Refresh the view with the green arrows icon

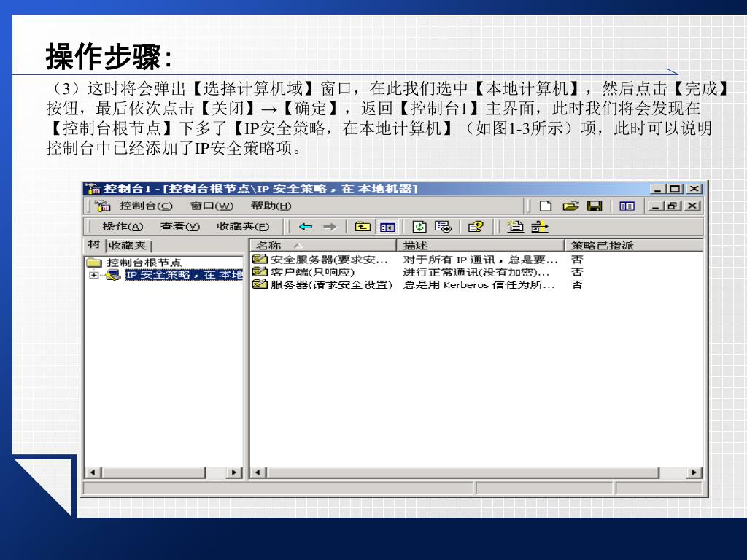[x=419, y=227]
